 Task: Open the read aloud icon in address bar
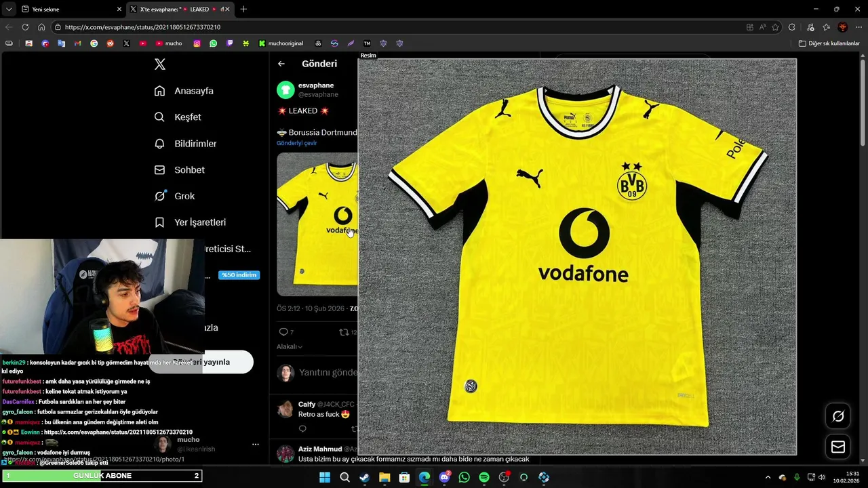coord(763,27)
